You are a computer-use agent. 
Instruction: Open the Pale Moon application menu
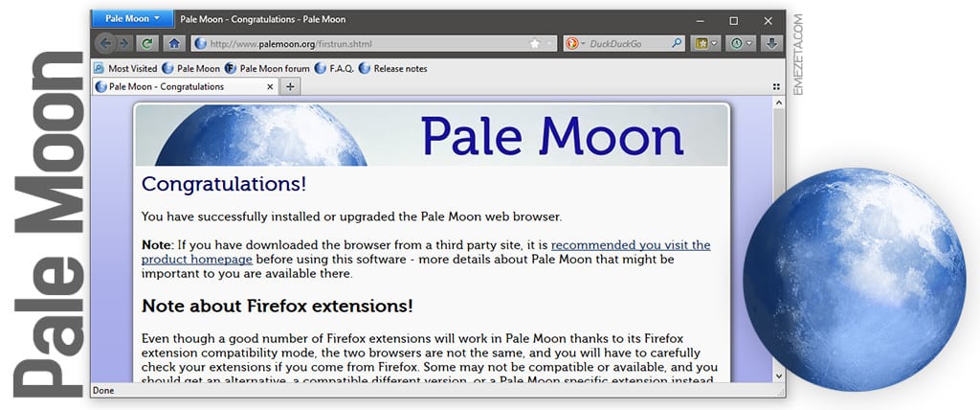[132, 19]
